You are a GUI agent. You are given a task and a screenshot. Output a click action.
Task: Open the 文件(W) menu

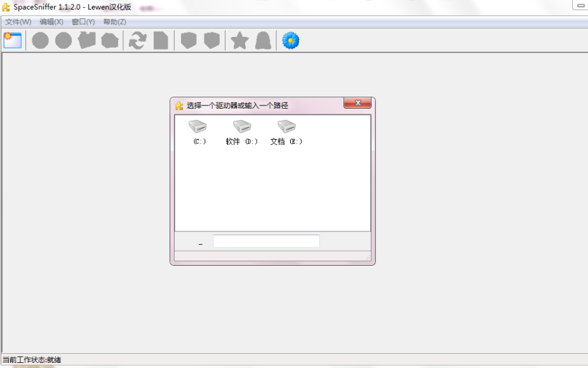pyautogui.click(x=18, y=22)
